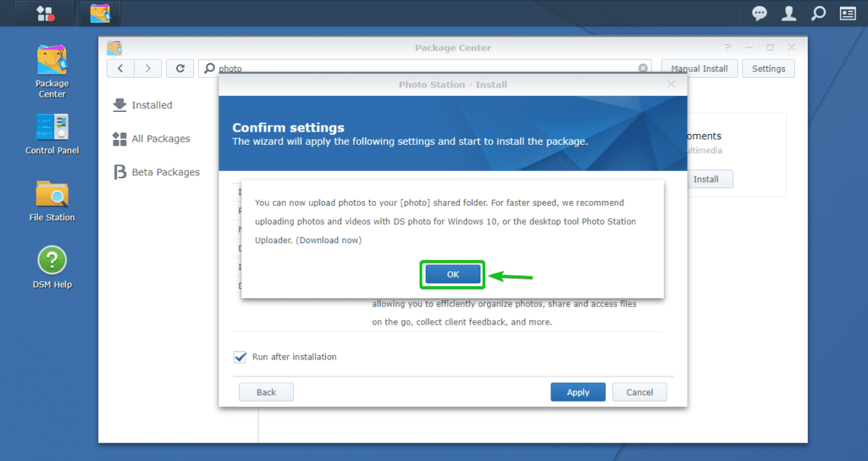Click the back navigation arrow
Image resolution: width=868 pixels, height=461 pixels.
tap(120, 68)
